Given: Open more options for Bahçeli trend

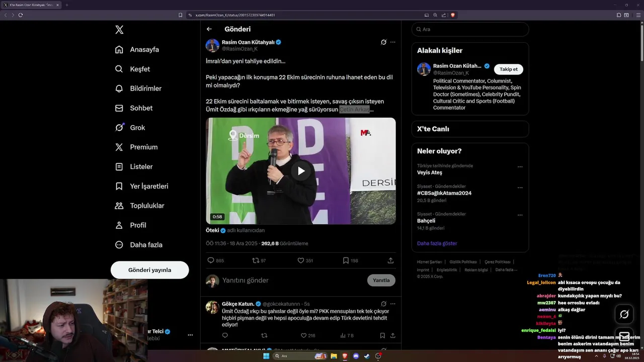Looking at the screenshot, I should (520, 215).
